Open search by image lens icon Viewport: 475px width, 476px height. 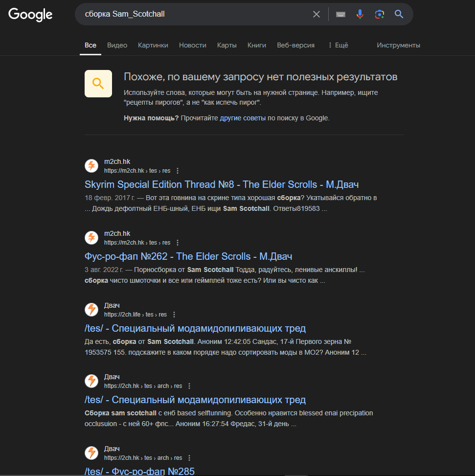380,14
